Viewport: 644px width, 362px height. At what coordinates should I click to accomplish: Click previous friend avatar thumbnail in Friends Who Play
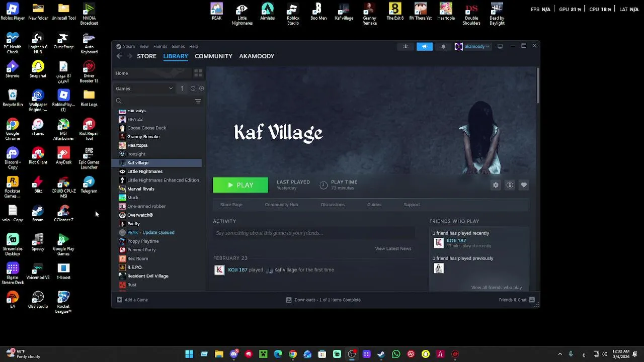click(x=439, y=268)
